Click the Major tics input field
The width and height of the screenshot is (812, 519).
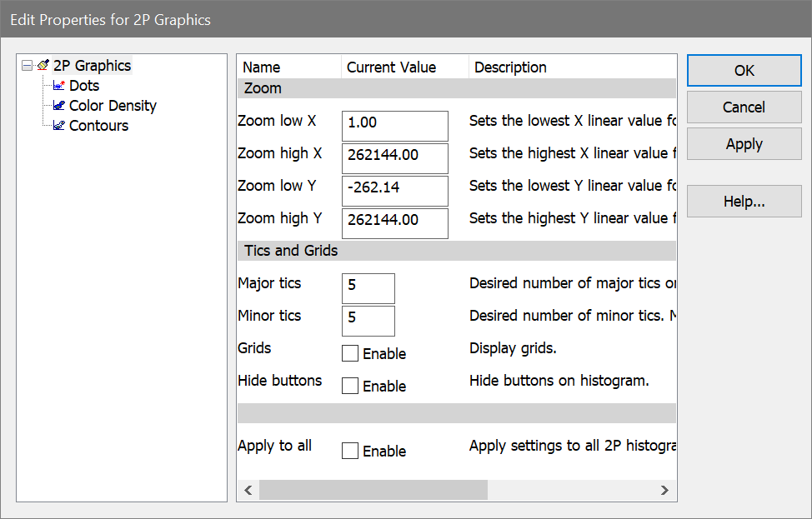click(368, 285)
